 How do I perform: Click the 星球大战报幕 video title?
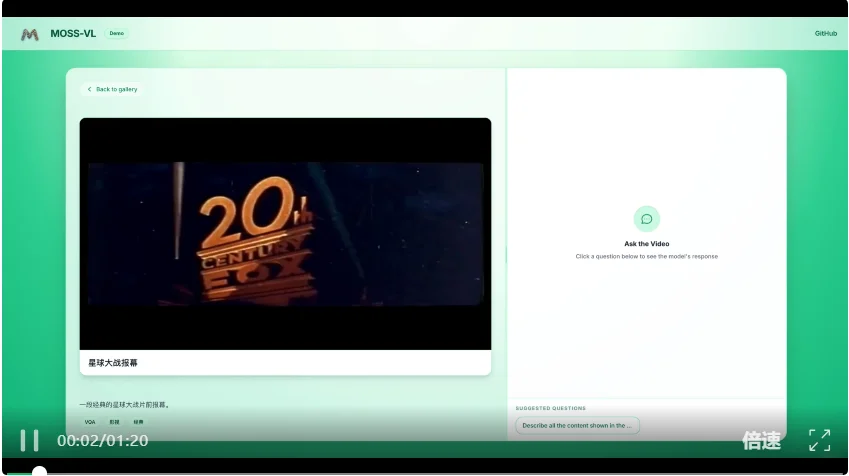113,363
